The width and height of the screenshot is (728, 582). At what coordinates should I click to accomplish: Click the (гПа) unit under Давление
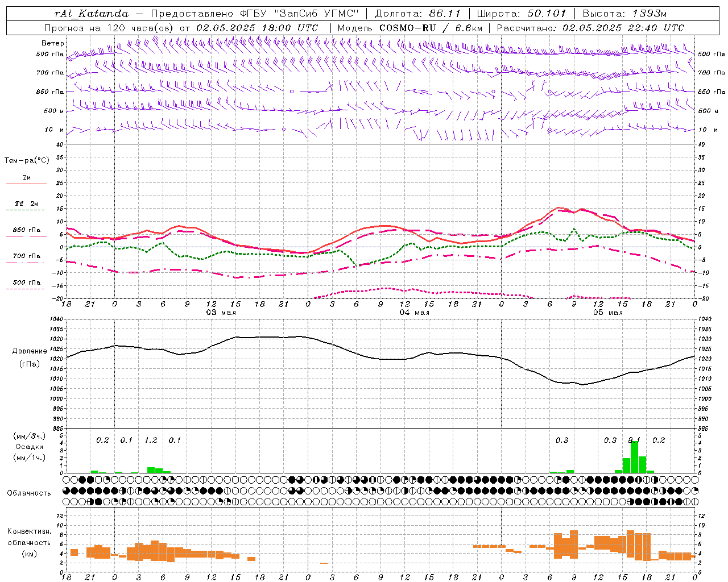click(28, 364)
